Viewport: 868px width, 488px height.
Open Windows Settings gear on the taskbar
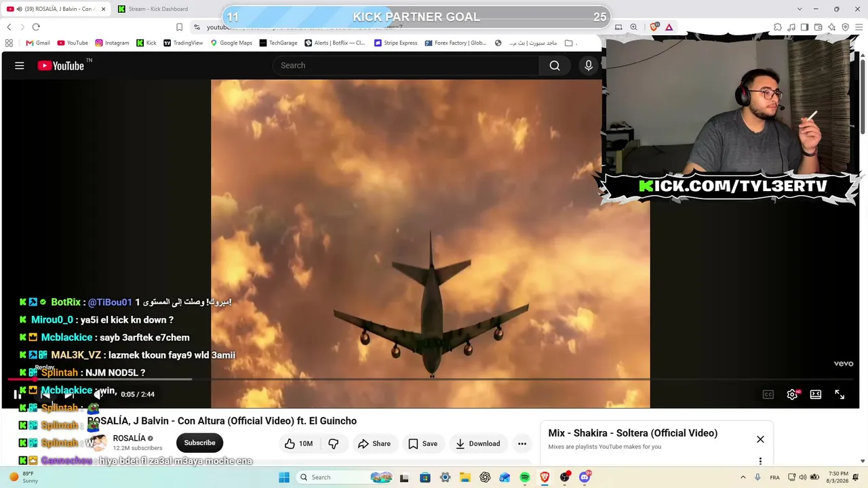pos(446,477)
